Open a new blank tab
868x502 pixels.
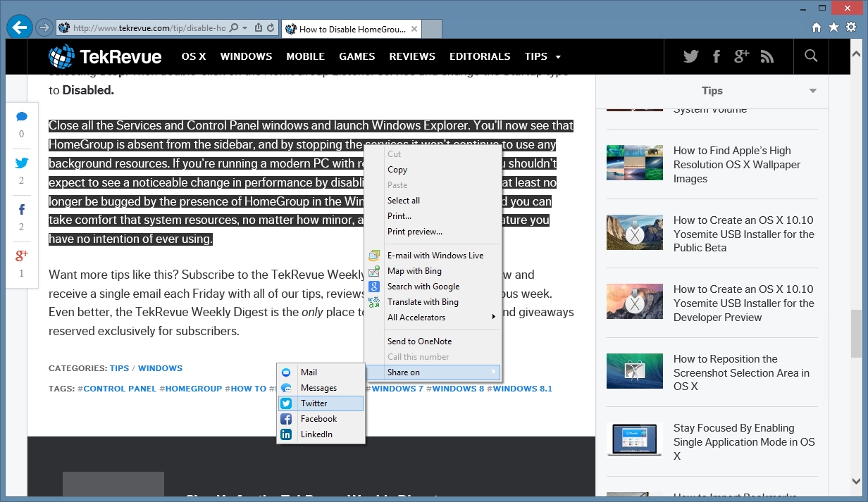pyautogui.click(x=433, y=30)
